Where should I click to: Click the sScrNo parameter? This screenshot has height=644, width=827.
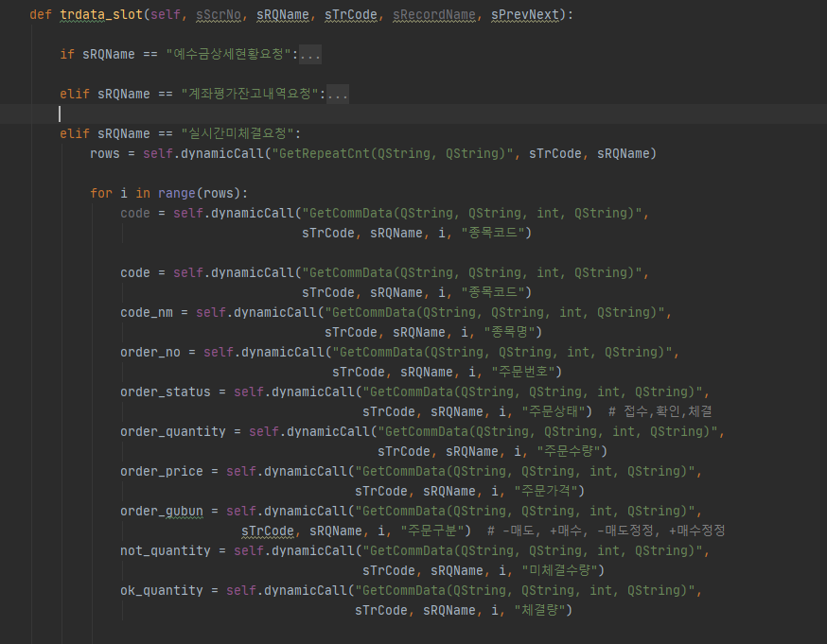(219, 15)
